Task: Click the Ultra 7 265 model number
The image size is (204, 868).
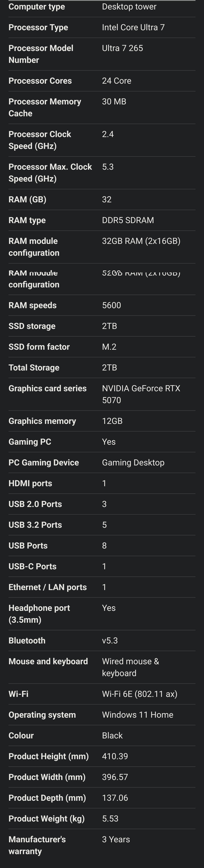Action: click(x=122, y=48)
